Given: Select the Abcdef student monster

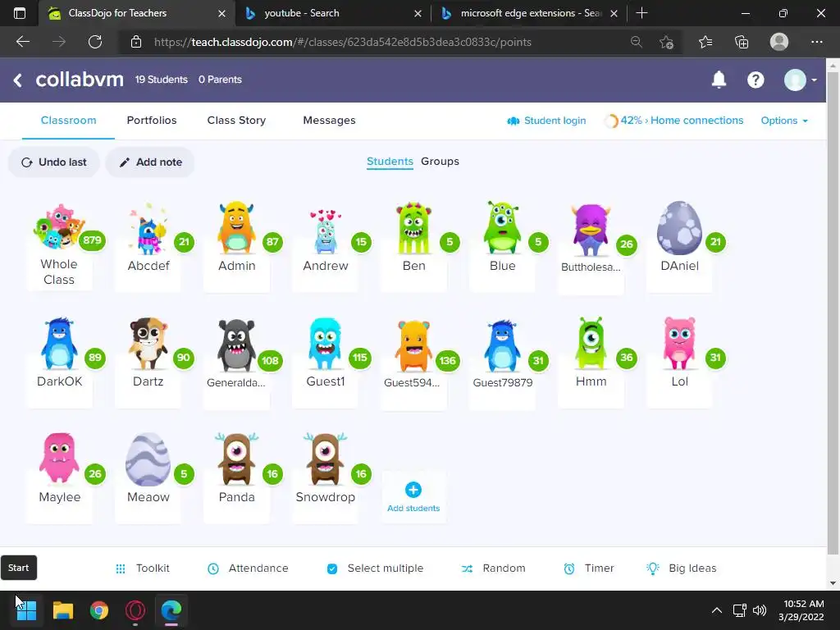Looking at the screenshot, I should (x=148, y=229).
